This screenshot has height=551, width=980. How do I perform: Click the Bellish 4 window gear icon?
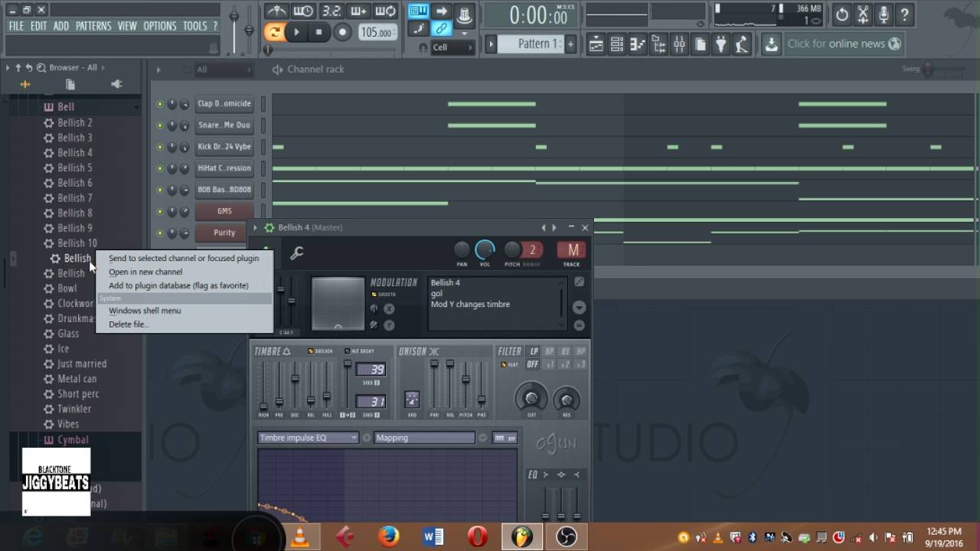pyautogui.click(x=269, y=227)
